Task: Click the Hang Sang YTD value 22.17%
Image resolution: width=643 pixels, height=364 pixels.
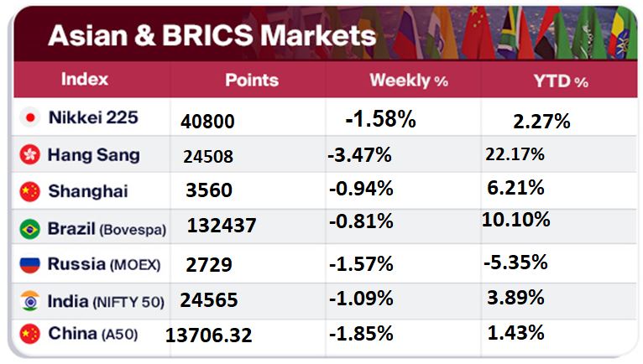Action: coord(515,154)
